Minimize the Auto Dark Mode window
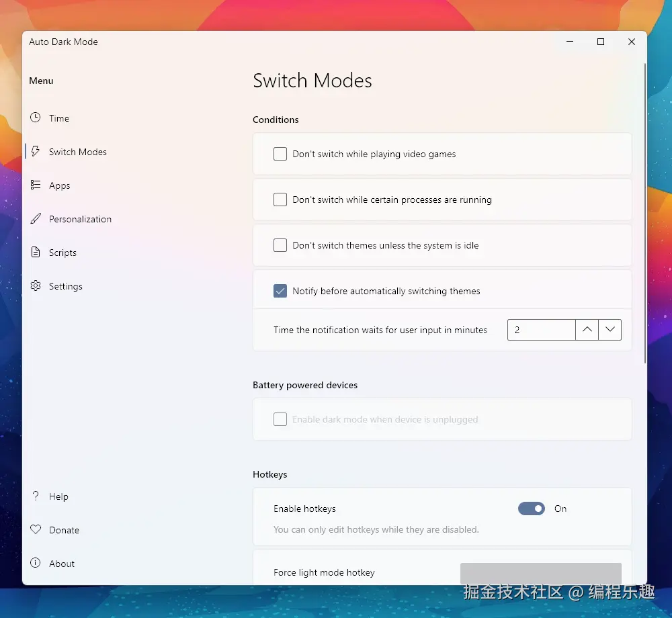 tap(570, 42)
